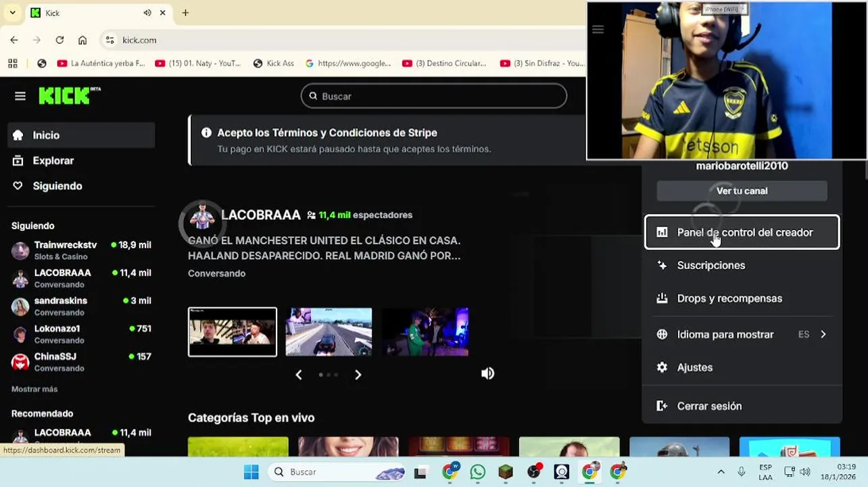This screenshot has height=487, width=868.
Task: Open sandraskins channel in sidebar
Action: tap(81, 306)
